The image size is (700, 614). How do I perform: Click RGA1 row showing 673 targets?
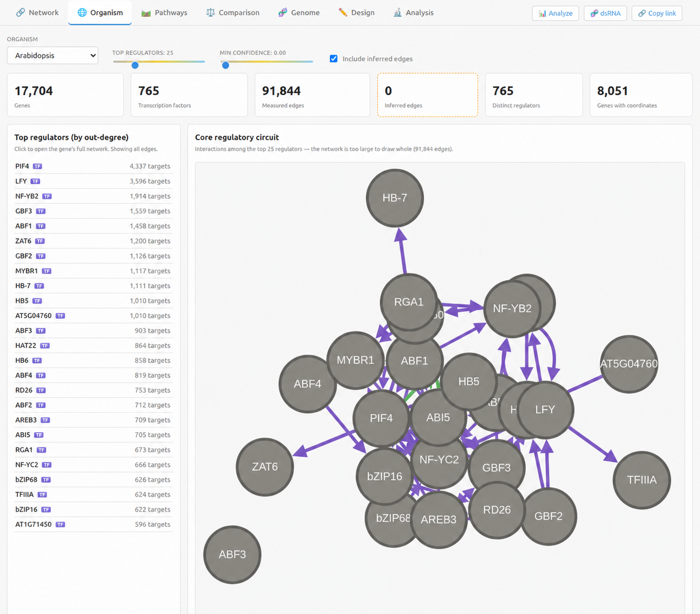(x=93, y=450)
